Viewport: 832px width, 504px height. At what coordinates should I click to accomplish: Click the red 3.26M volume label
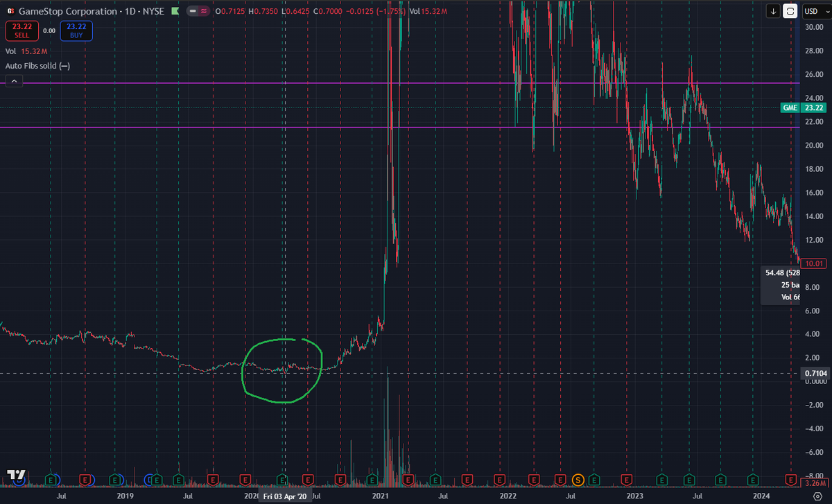point(814,482)
